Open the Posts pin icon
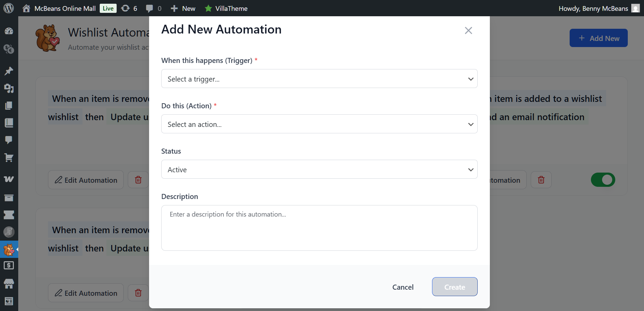This screenshot has height=311, width=644. [9, 71]
